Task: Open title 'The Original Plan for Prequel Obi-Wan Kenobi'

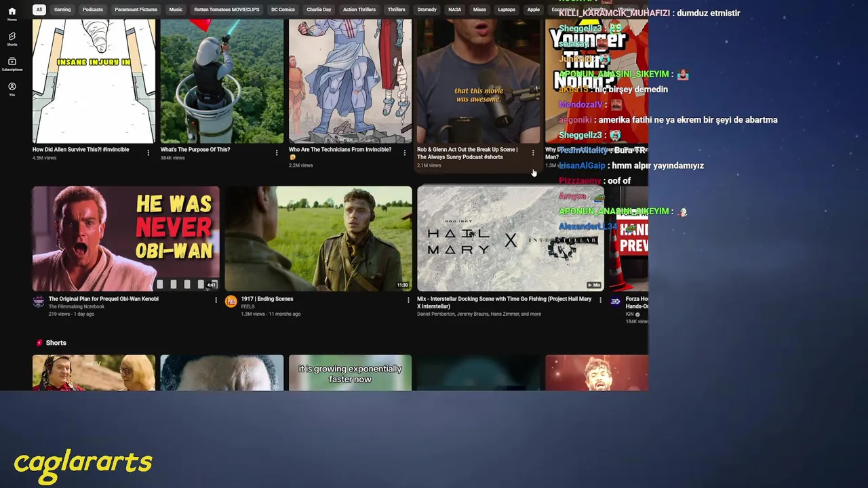Action: pos(104,299)
